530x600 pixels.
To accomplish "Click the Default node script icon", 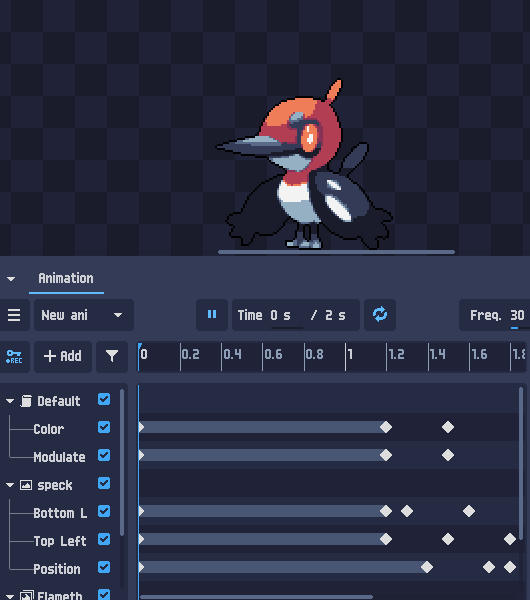I will 26,401.
